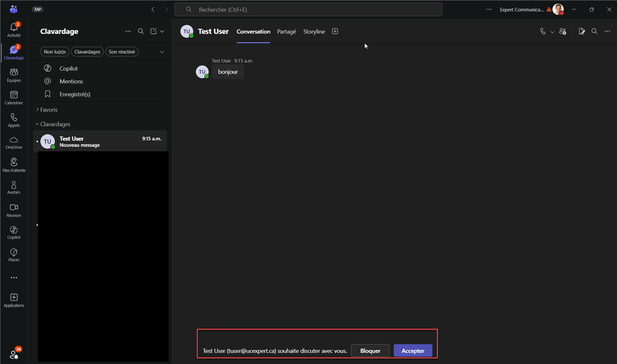Viewport: 617px width, 364px height.
Task: Open Files d'attente app
Action: (x=14, y=165)
